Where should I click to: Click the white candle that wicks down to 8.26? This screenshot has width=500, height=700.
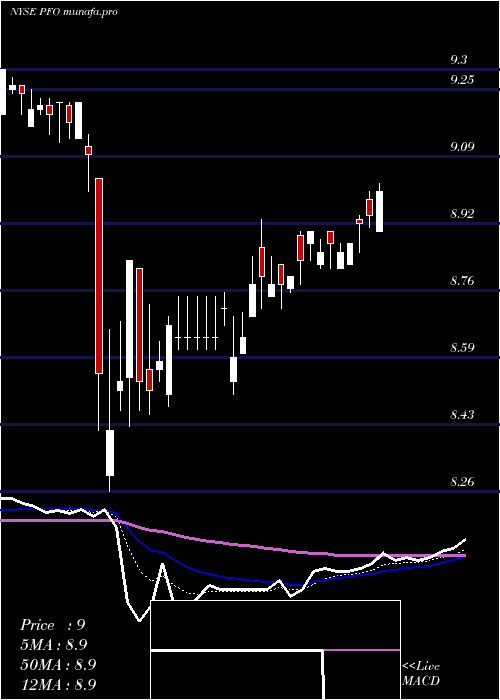110,453
